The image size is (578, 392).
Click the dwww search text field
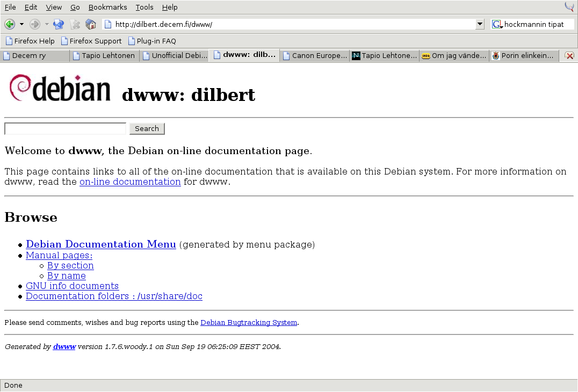coord(65,128)
